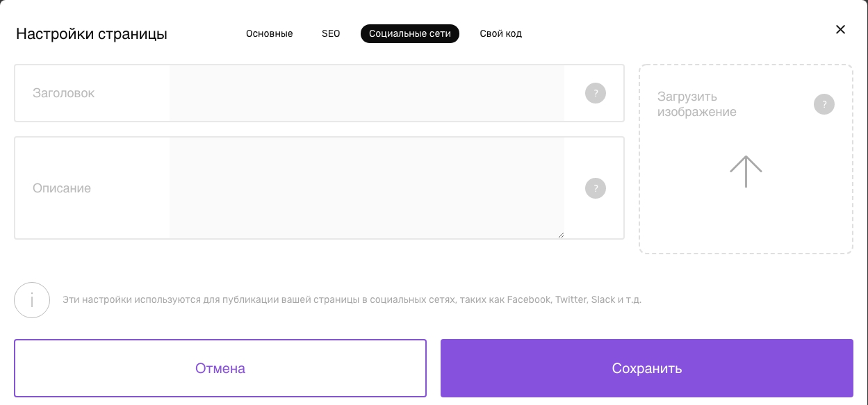This screenshot has width=868, height=405.
Task: Click the circular info icon
Action: 32,300
